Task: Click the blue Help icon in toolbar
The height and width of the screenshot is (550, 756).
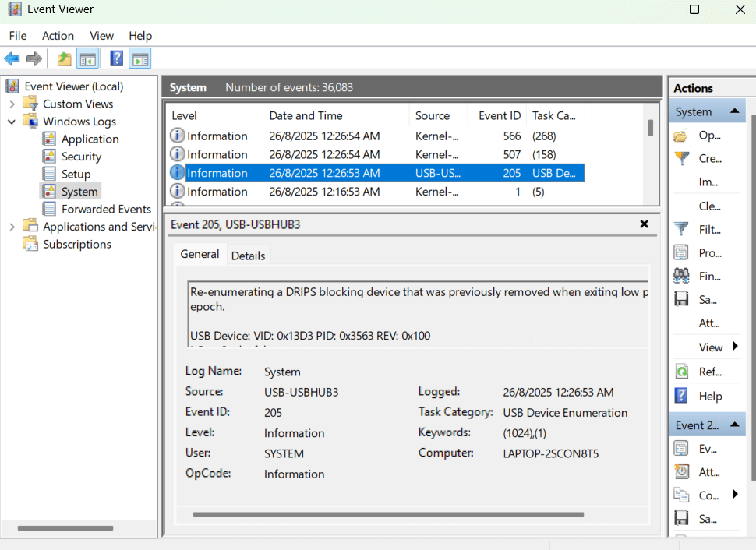Action: click(x=116, y=59)
